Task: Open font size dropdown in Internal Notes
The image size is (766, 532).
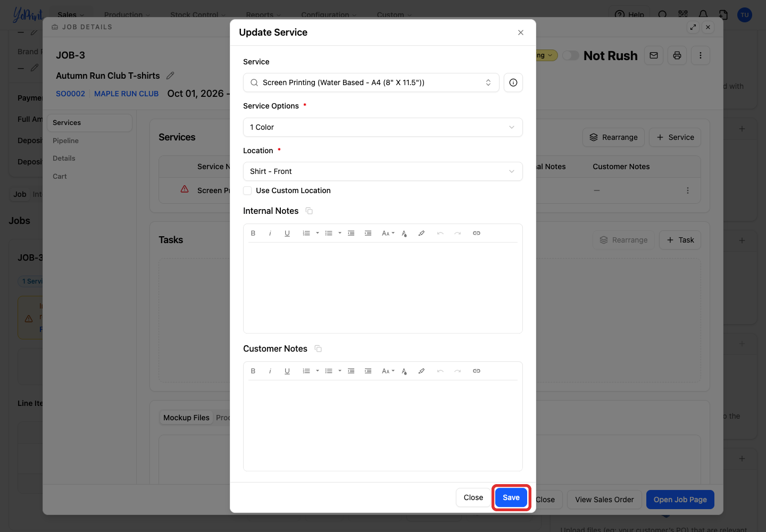Action: (x=388, y=233)
